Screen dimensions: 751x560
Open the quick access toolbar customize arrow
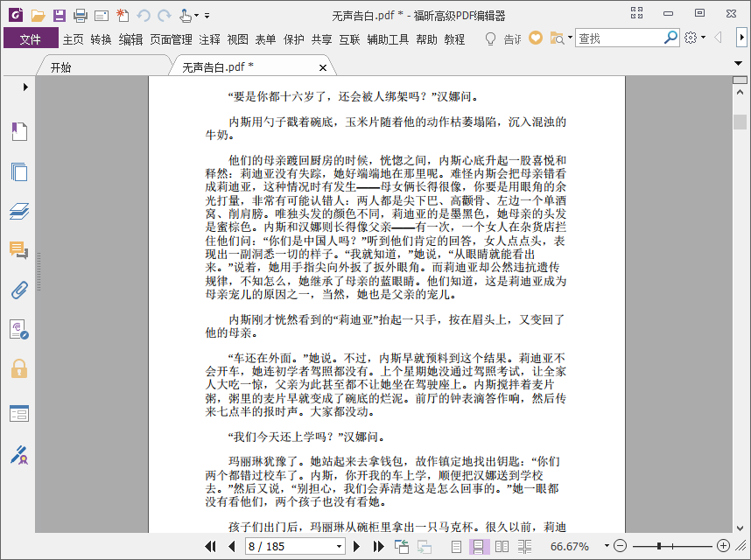[207, 16]
